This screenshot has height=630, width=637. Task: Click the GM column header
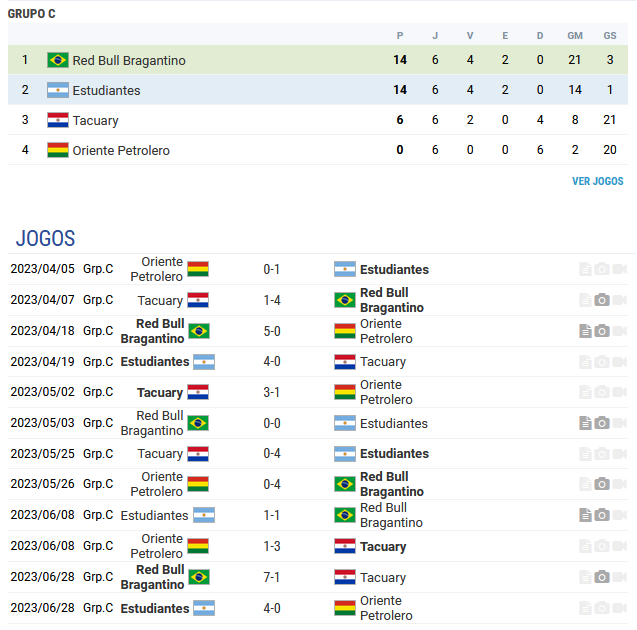(575, 35)
